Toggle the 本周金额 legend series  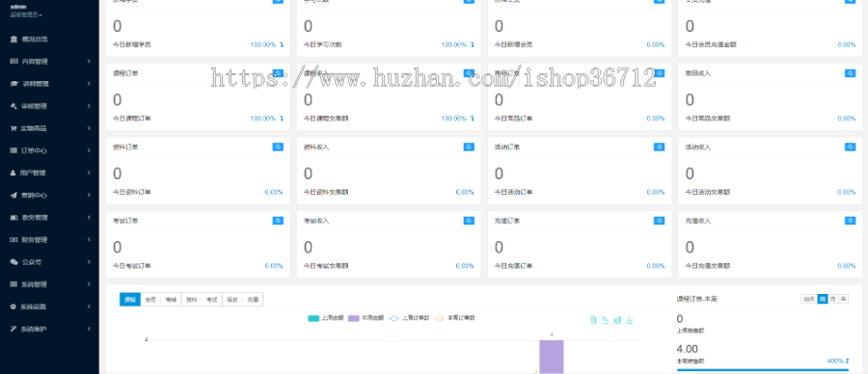pos(366,318)
